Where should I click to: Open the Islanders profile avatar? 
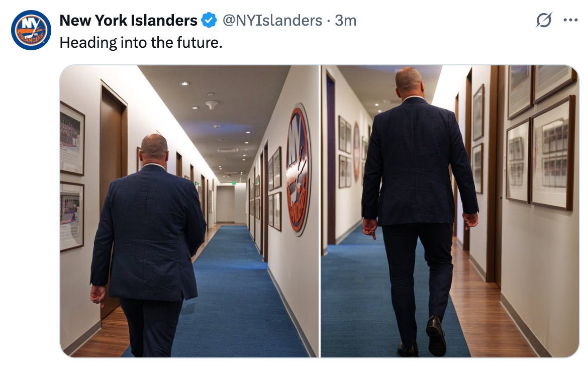click(31, 30)
